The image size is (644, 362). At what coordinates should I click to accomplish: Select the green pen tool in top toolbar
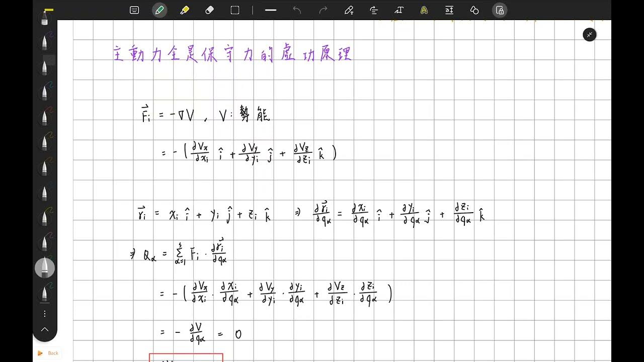coord(159,10)
